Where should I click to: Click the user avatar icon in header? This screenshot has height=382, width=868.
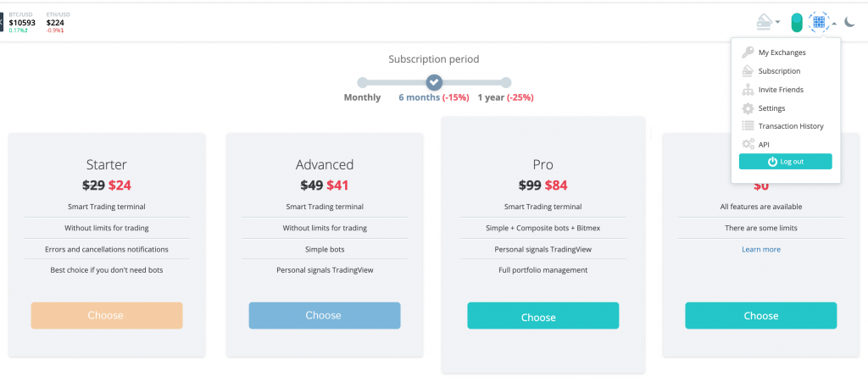818,23
